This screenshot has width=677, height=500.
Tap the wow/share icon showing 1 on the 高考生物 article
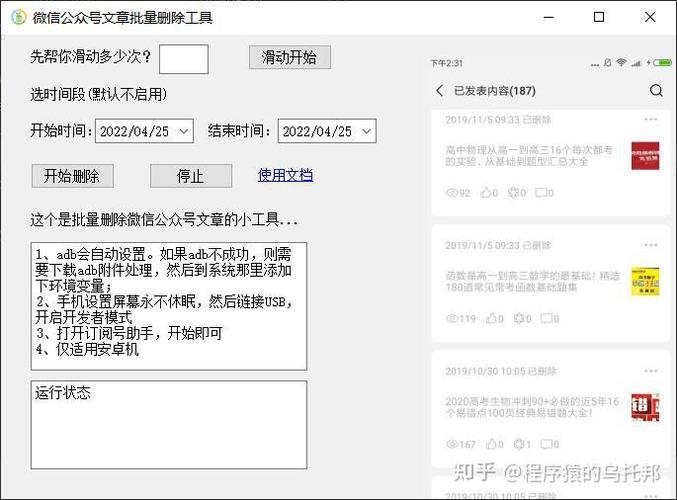(x=519, y=443)
